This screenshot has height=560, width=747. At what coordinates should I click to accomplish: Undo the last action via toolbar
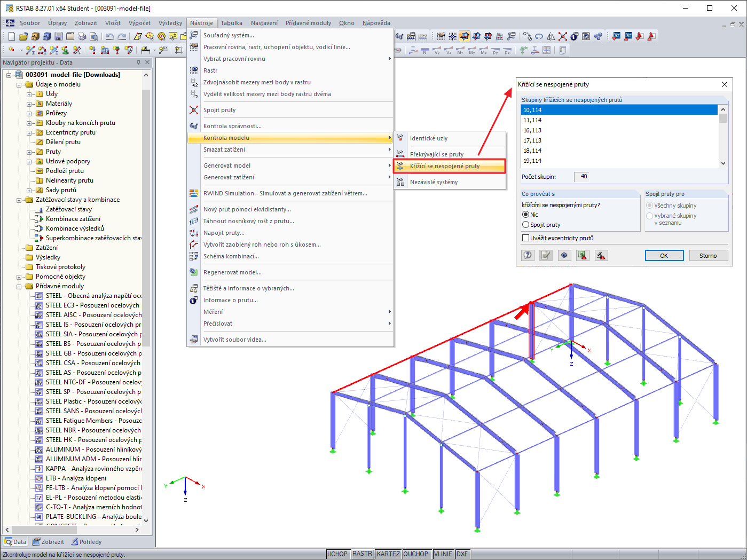point(110,36)
